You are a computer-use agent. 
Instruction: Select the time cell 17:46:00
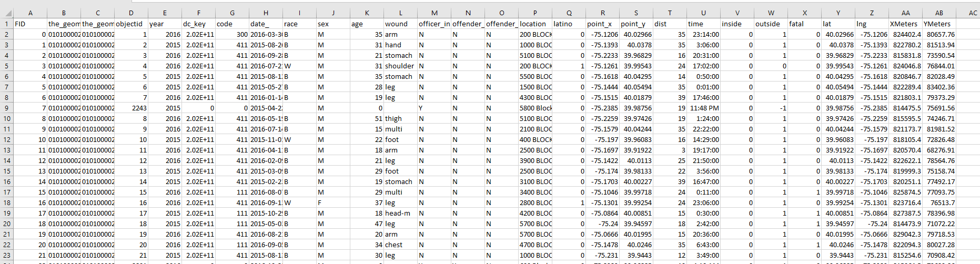point(703,97)
